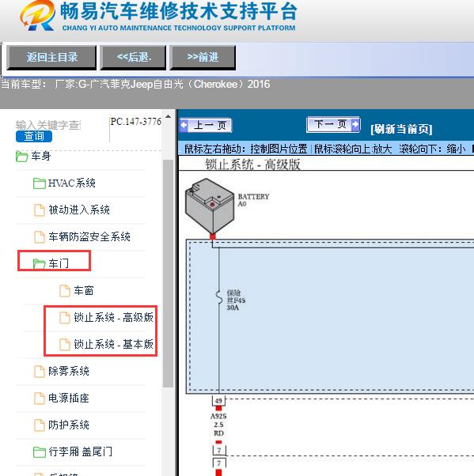Open the previous page with 上一页

[x=206, y=125]
